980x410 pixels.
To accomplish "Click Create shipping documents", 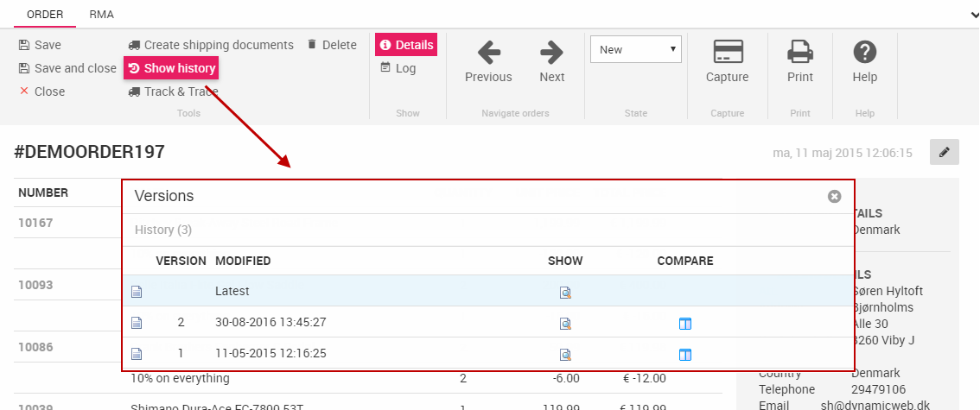I will pyautogui.click(x=211, y=45).
